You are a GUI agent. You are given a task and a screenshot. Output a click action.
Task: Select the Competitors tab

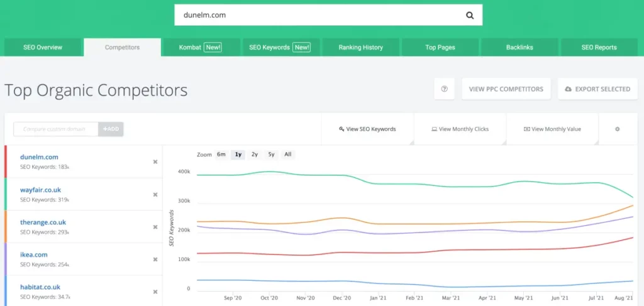coord(123,47)
